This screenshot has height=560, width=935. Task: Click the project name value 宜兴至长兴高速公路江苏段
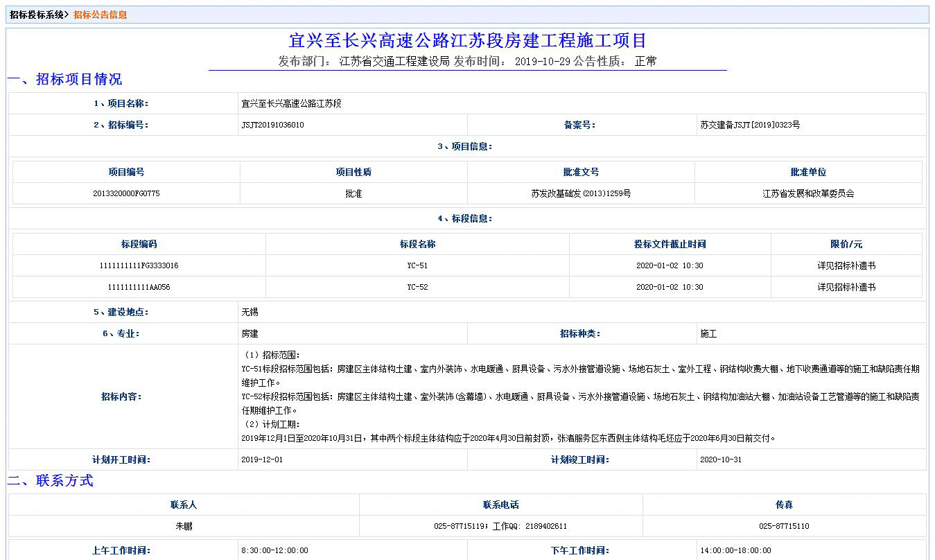pos(291,103)
